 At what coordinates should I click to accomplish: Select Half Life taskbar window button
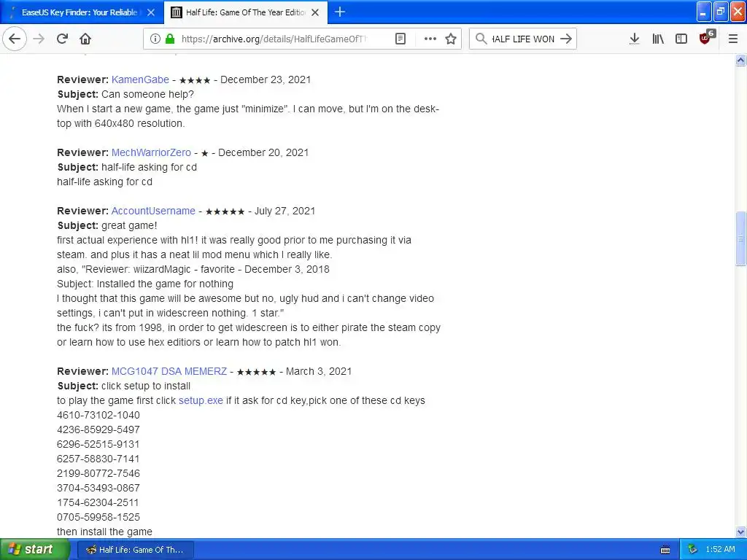(x=135, y=550)
